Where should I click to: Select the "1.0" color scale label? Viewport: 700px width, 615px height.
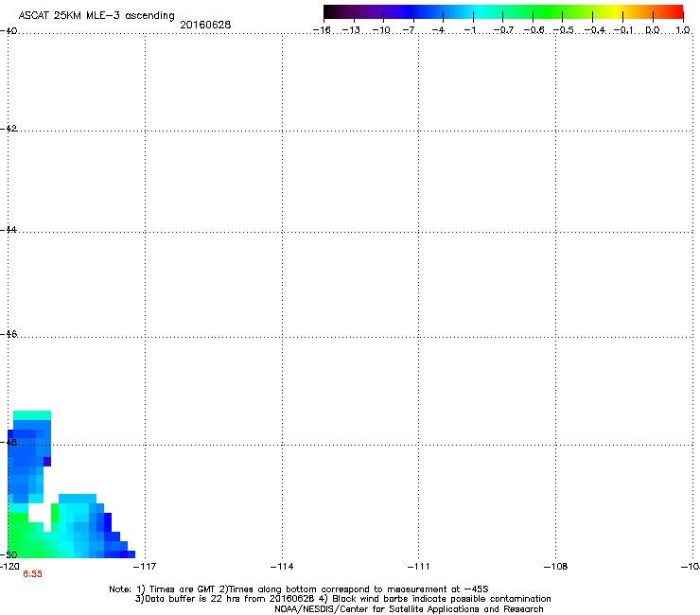(683, 30)
